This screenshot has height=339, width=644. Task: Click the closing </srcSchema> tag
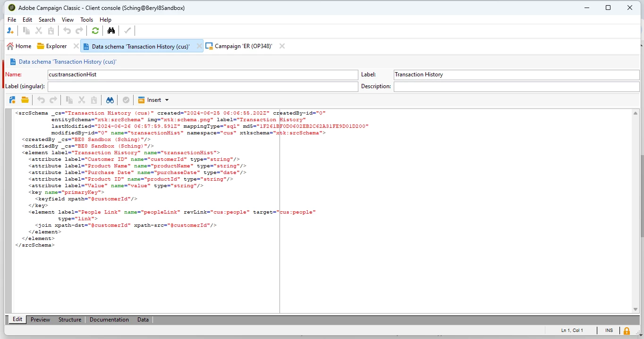click(35, 245)
